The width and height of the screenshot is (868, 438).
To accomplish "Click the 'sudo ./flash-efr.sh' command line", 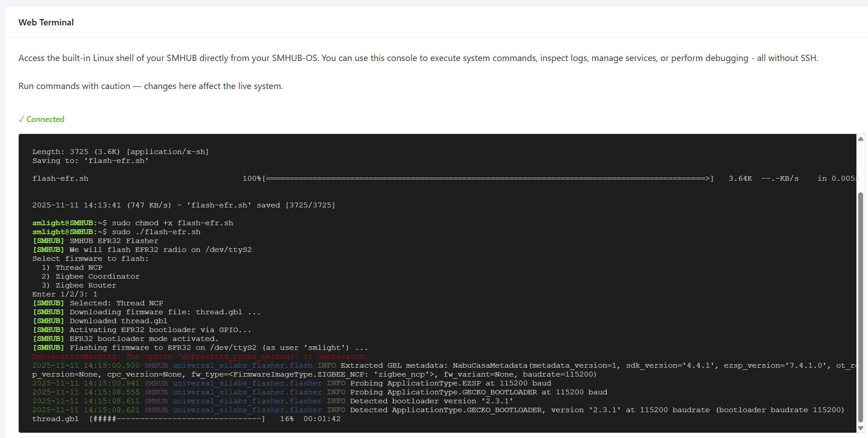I will (156, 232).
